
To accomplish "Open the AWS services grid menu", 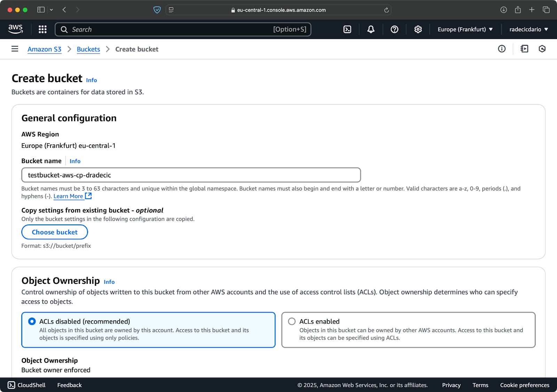I will click(42, 29).
